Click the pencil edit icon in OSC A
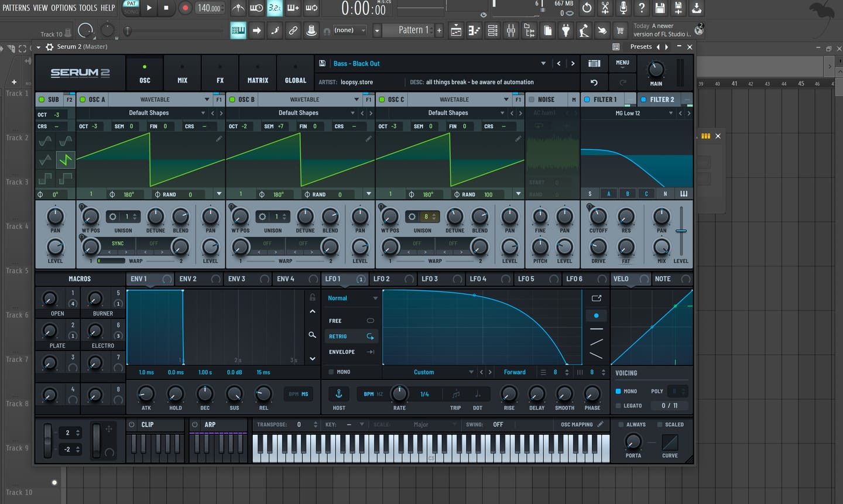 [x=219, y=139]
